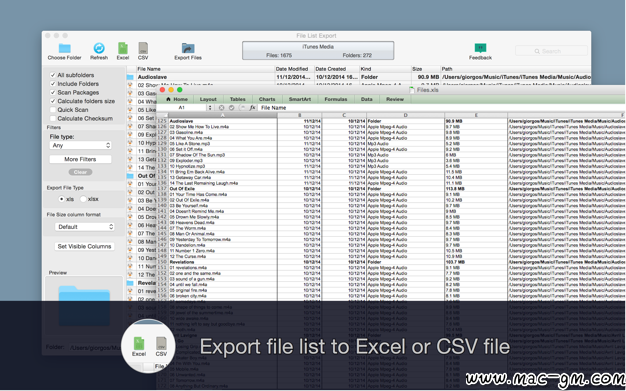Click the folder preview thumbnail
The width and height of the screenshot is (626, 391).
click(84, 306)
